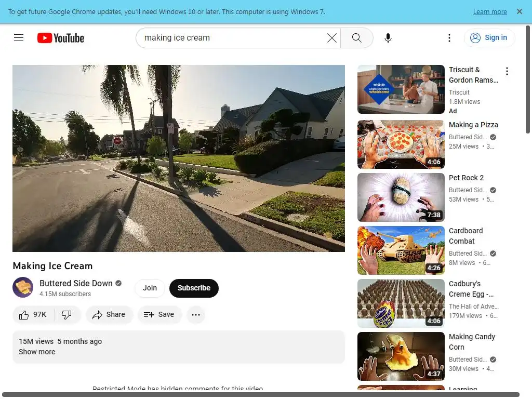The height and width of the screenshot is (399, 532).
Task: Click the Making Ice Cream video title
Action: coord(52,266)
